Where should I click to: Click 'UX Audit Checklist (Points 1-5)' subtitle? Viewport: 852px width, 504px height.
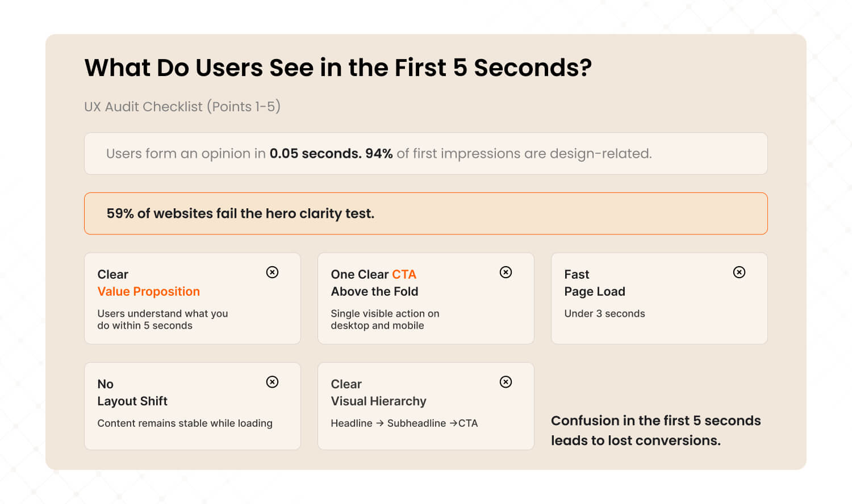coord(182,107)
